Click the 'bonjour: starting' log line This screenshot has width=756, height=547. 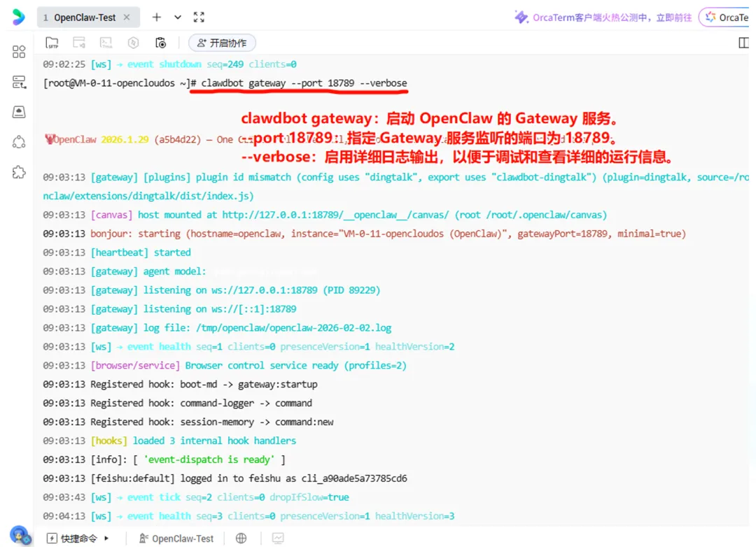[x=365, y=234]
